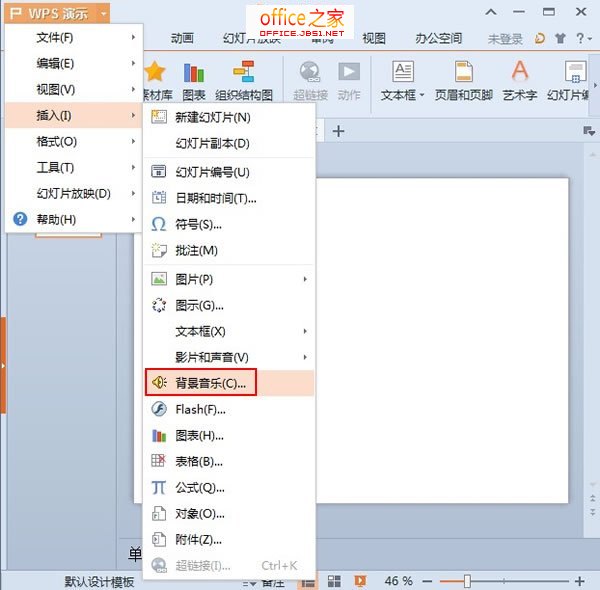Open the 编辑(E) menu

[x=74, y=64]
